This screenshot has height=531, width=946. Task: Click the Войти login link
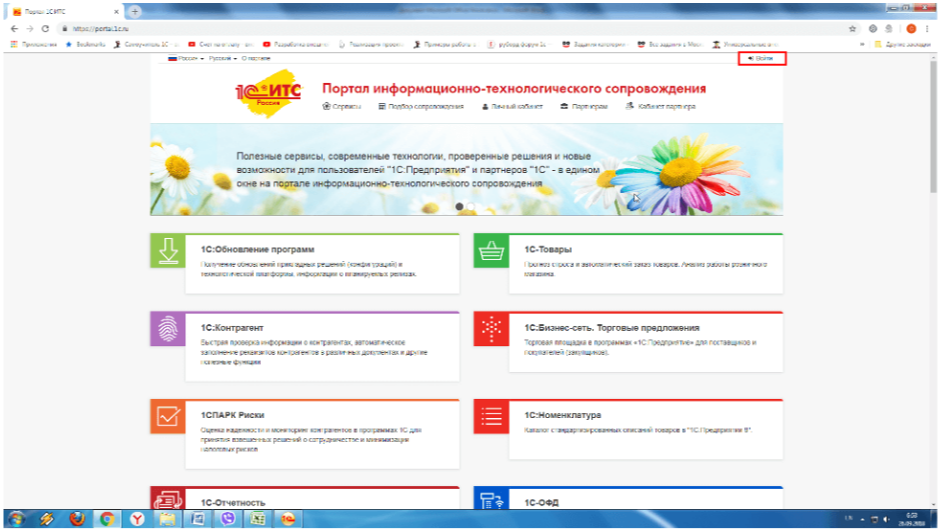pyautogui.click(x=761, y=59)
